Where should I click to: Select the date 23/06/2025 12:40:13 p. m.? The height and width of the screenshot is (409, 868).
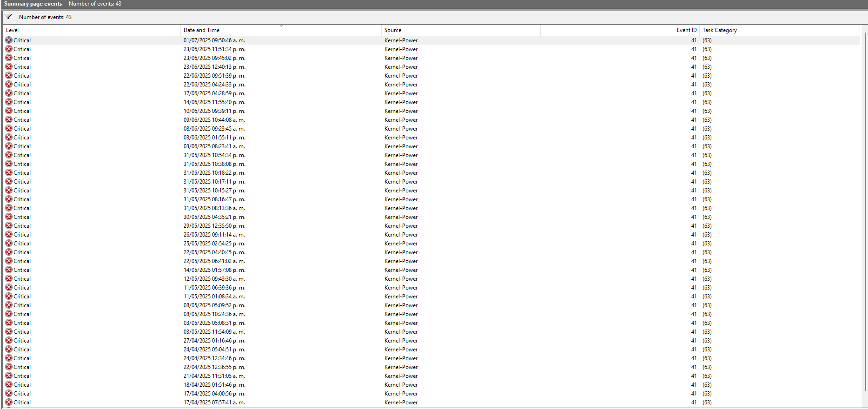click(x=214, y=67)
